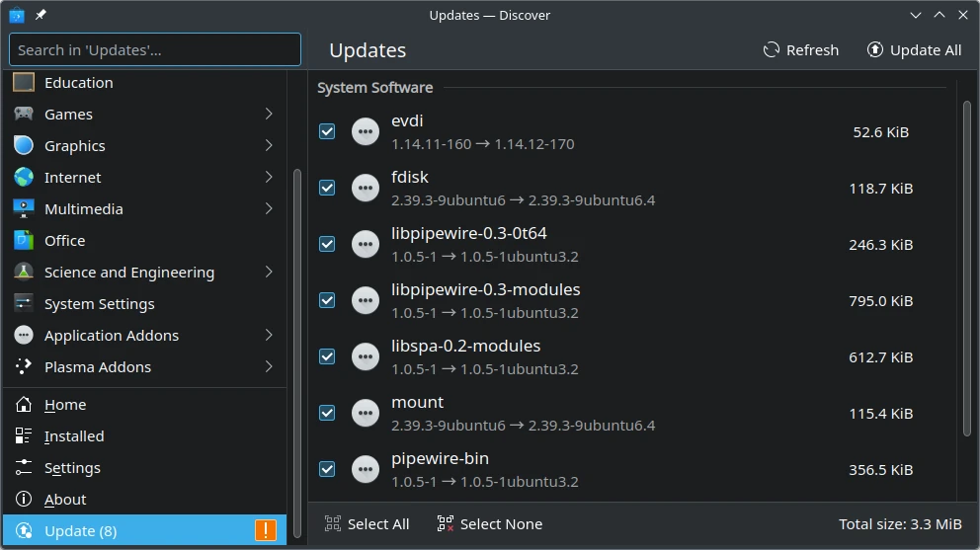Click the orange update warning badge
Viewport: 980px width, 550px height.
266,530
